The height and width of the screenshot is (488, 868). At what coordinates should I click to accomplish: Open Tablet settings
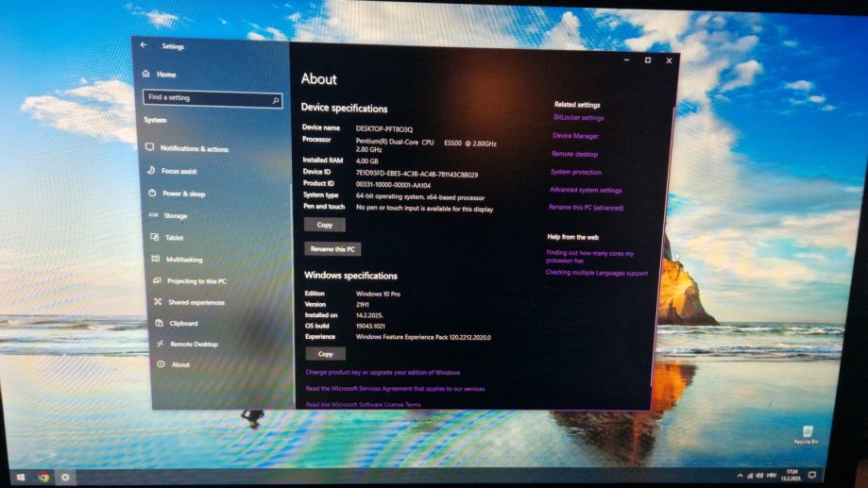166,237
